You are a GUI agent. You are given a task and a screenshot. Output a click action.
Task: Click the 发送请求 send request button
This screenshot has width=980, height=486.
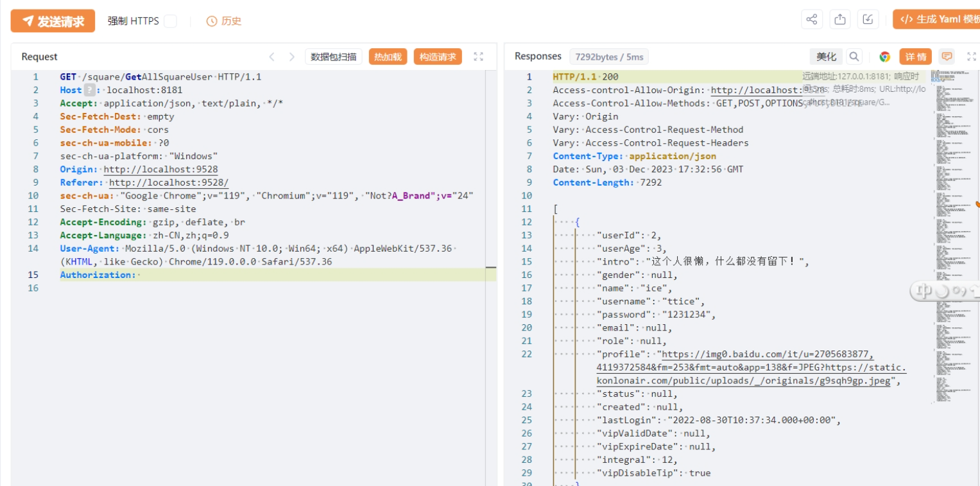pos(53,21)
